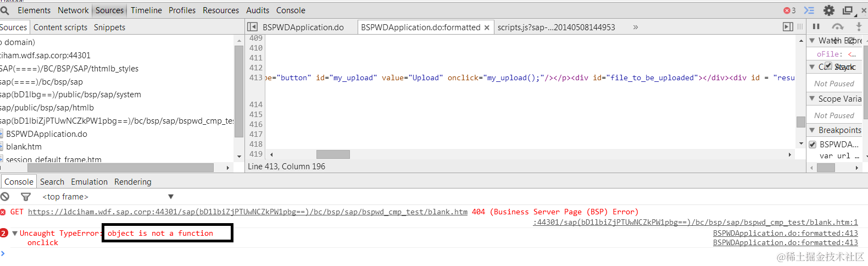The image size is (868, 266).
Task: Open DevTools settings gear
Action: click(x=829, y=10)
